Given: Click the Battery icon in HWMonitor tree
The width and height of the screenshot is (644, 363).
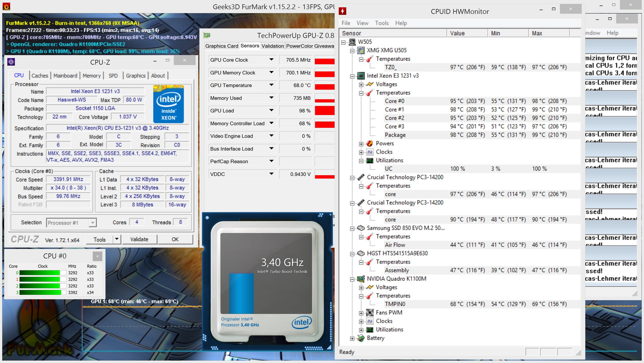Looking at the screenshot, I should click(361, 338).
